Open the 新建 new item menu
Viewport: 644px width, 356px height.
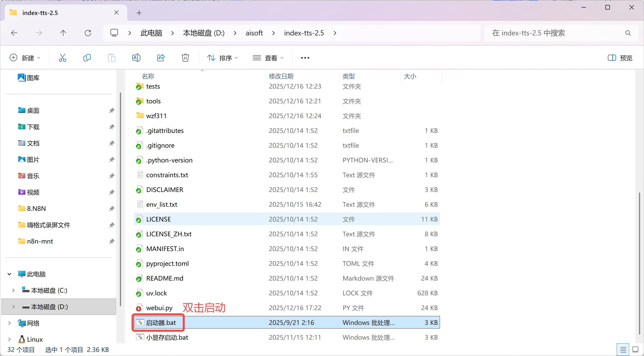(x=25, y=58)
